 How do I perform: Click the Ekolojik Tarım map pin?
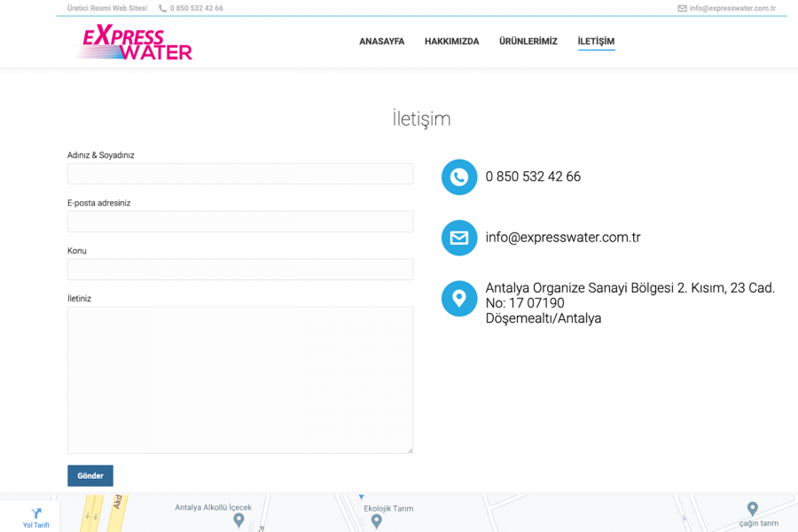(376, 521)
